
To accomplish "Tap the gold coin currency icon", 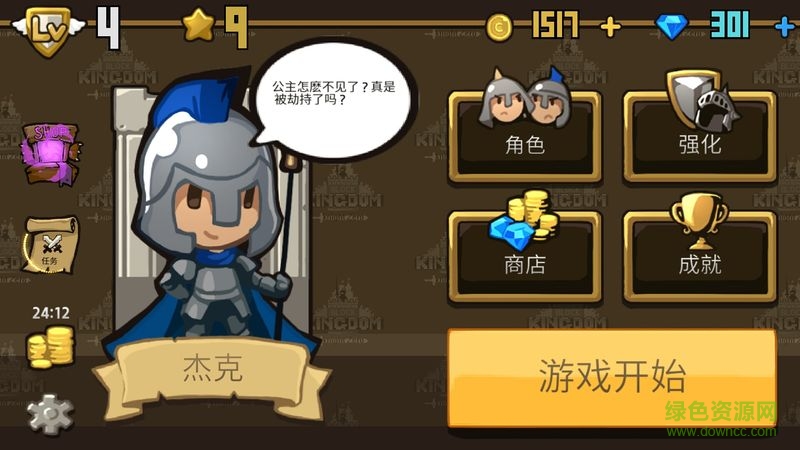I will 499,27.
